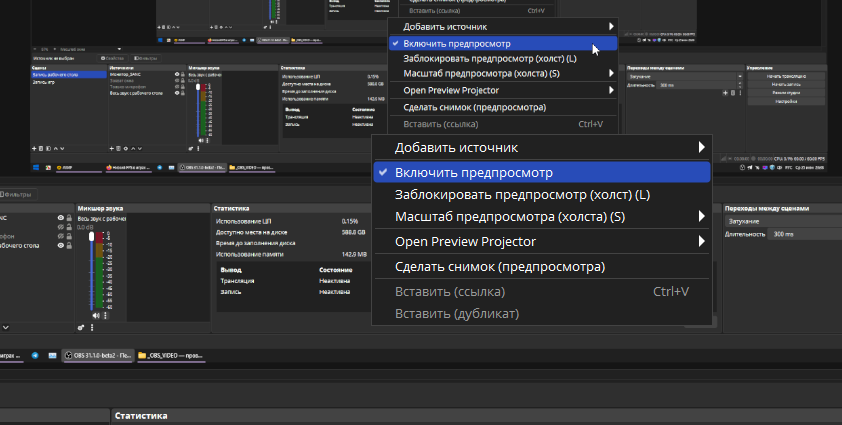Viewport: 842px width, 425px height.
Task: Open three-dot menu next to the speaker icon
Action: coord(105,315)
